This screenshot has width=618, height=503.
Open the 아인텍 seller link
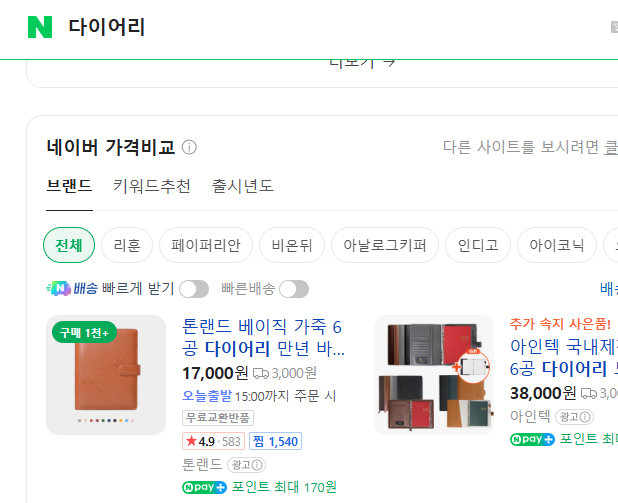coord(530,416)
